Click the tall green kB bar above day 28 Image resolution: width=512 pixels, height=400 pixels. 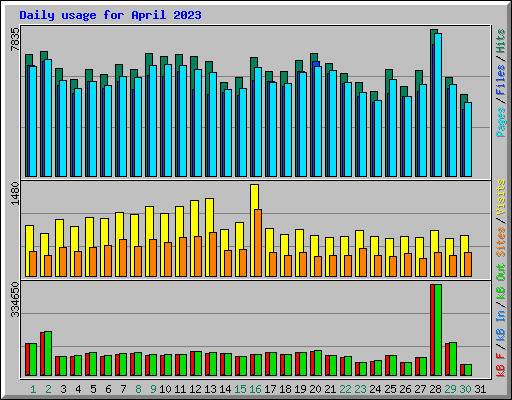pyautogui.click(x=438, y=330)
